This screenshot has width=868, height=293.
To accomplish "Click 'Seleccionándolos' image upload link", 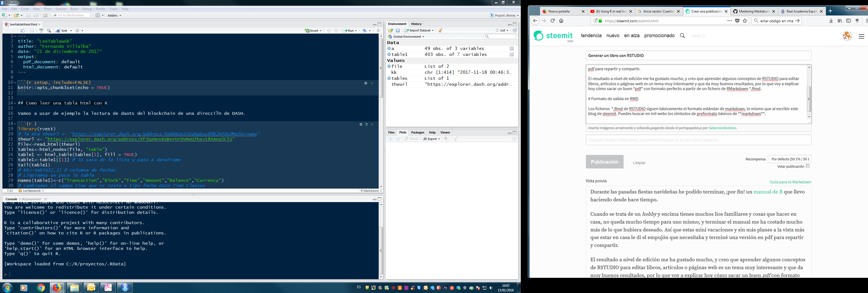I will [722, 128].
